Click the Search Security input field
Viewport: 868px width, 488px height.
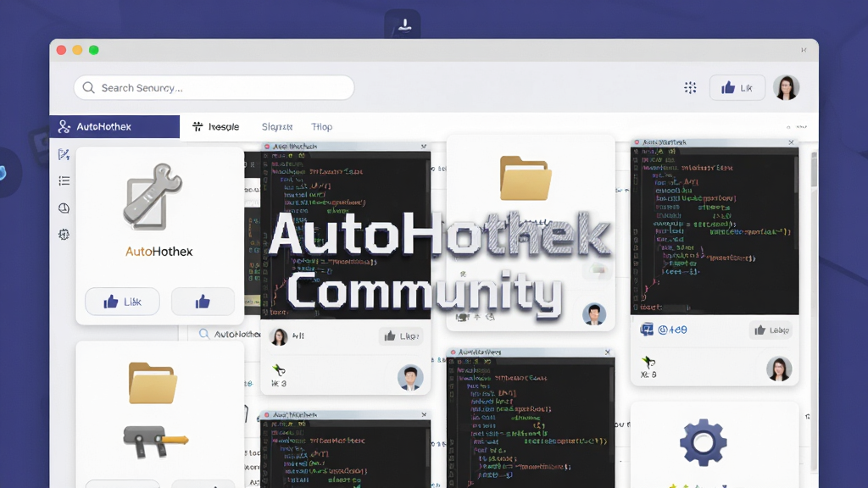(x=214, y=87)
